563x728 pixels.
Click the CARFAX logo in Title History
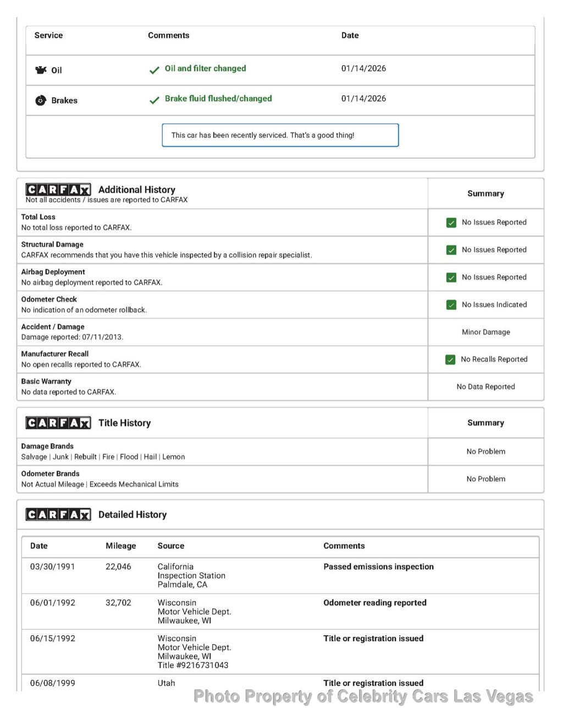tap(58, 423)
